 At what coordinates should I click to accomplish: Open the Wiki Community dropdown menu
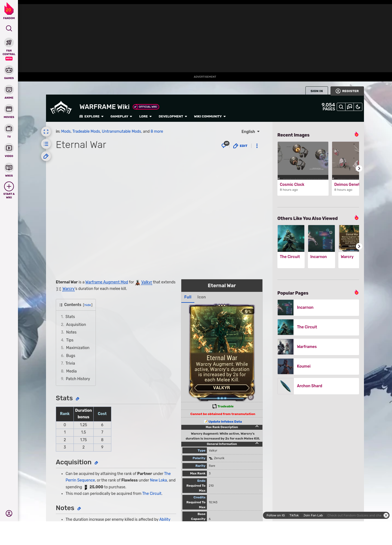click(210, 116)
